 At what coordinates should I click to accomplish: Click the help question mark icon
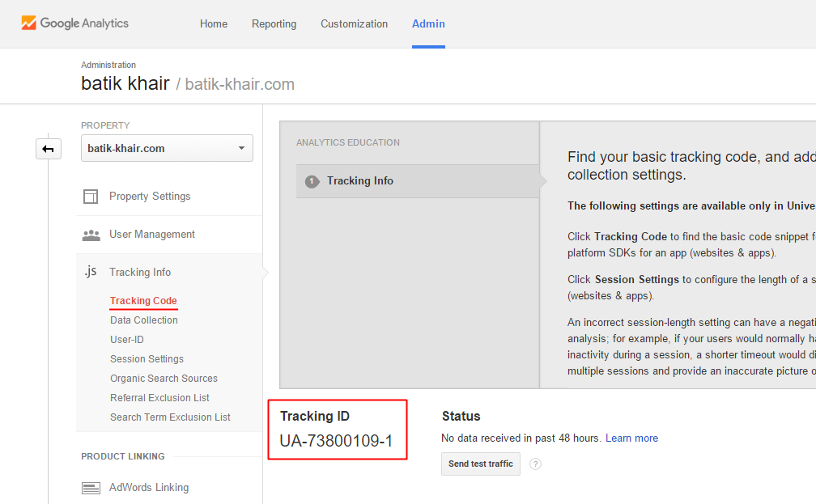point(536,464)
